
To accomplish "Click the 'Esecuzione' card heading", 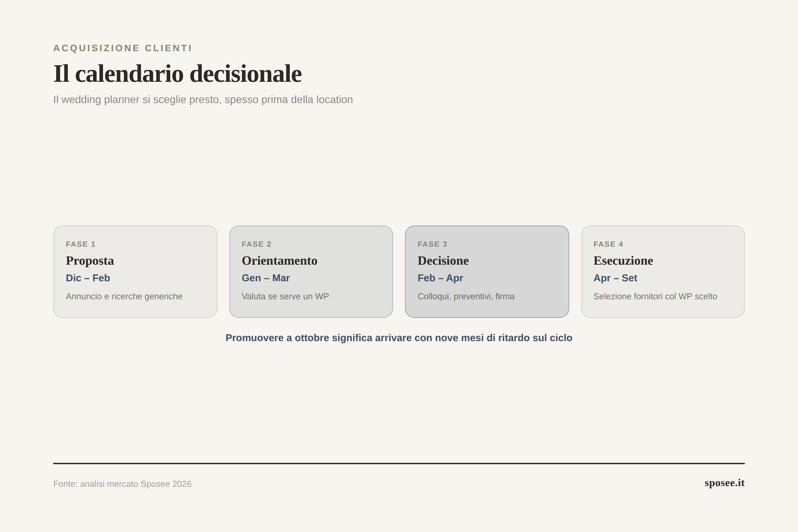I will click(623, 261).
